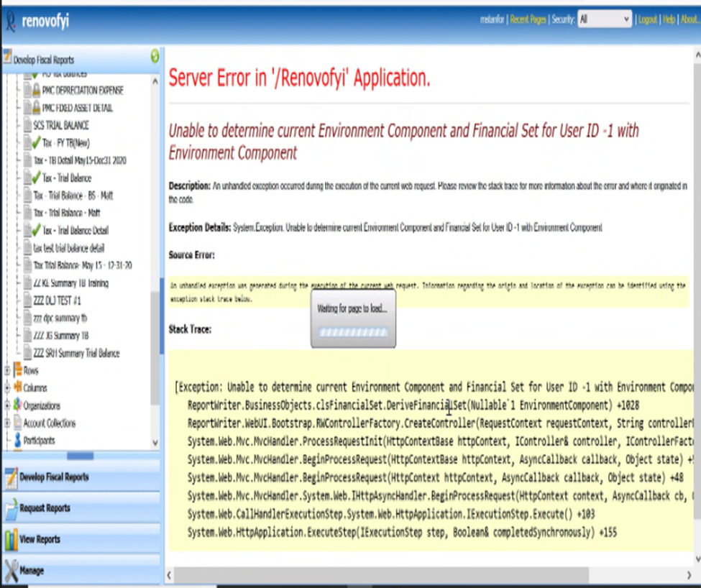This screenshot has height=588, width=701.
Task: Click lock icon on PMC FIXED ASSET DETAIL
Action: coord(36,108)
